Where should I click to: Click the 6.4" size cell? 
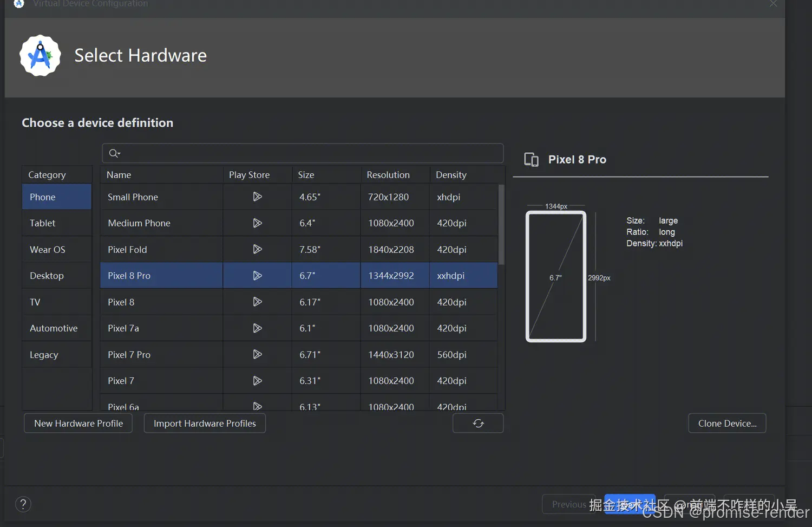pyautogui.click(x=326, y=223)
